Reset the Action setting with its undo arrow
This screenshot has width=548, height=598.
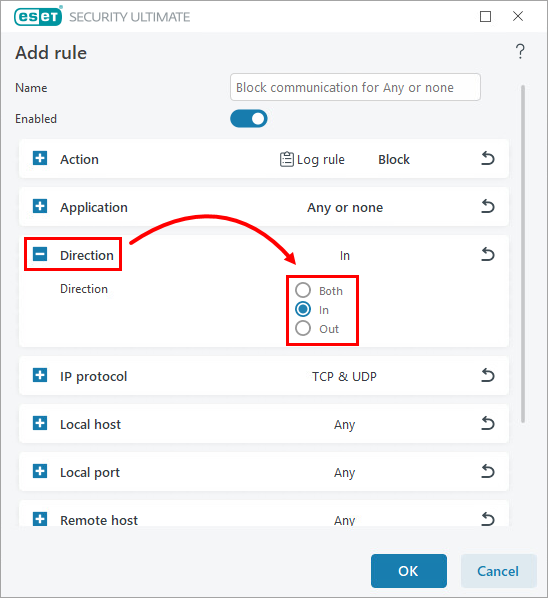click(487, 159)
